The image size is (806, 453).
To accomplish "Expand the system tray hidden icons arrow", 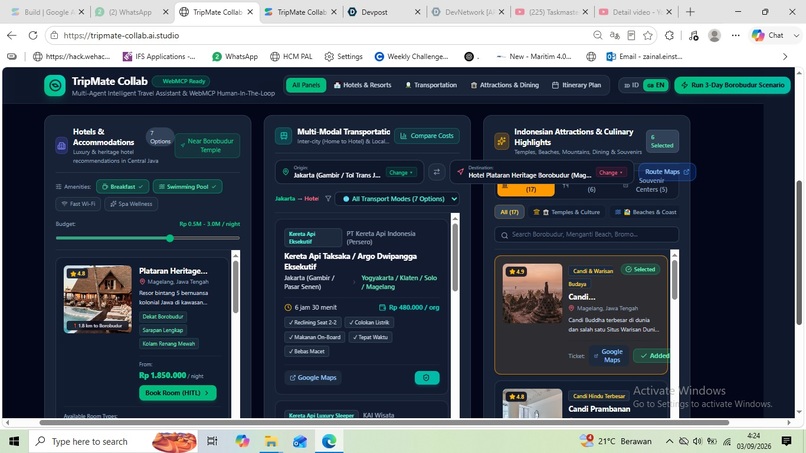I will [x=669, y=441].
